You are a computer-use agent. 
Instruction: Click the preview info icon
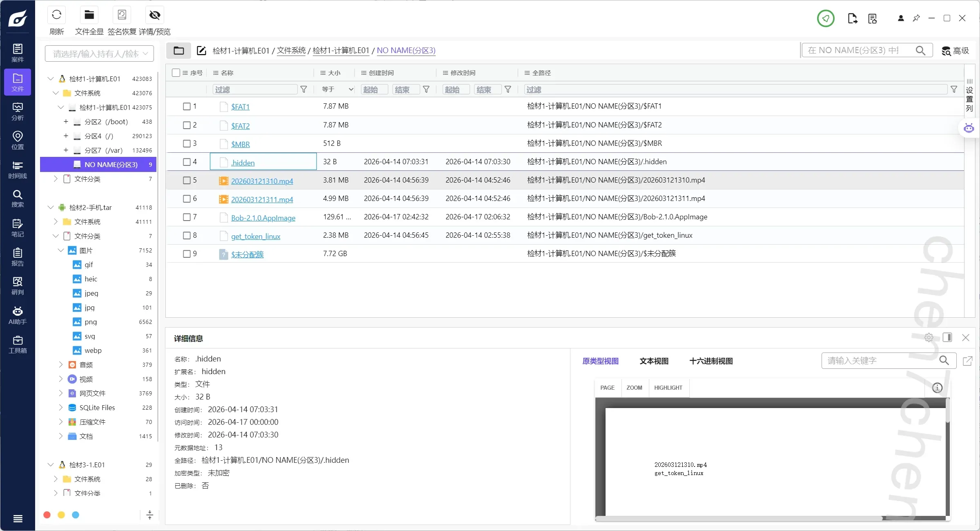pos(938,388)
